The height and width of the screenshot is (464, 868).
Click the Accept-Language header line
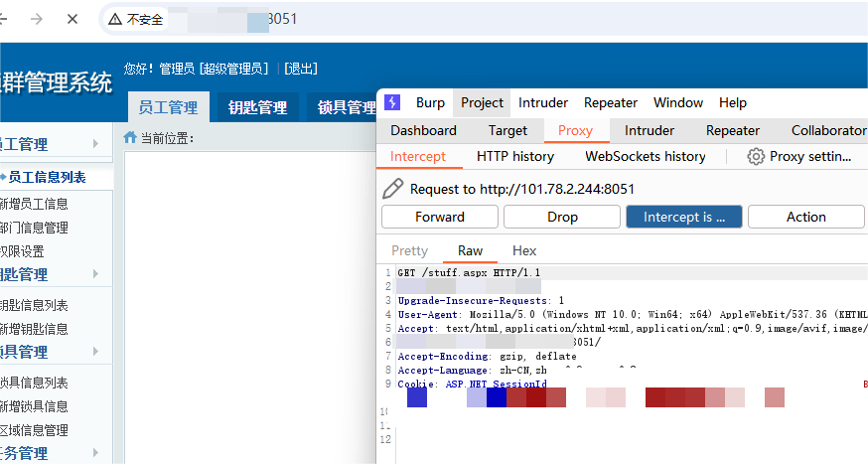point(472,370)
